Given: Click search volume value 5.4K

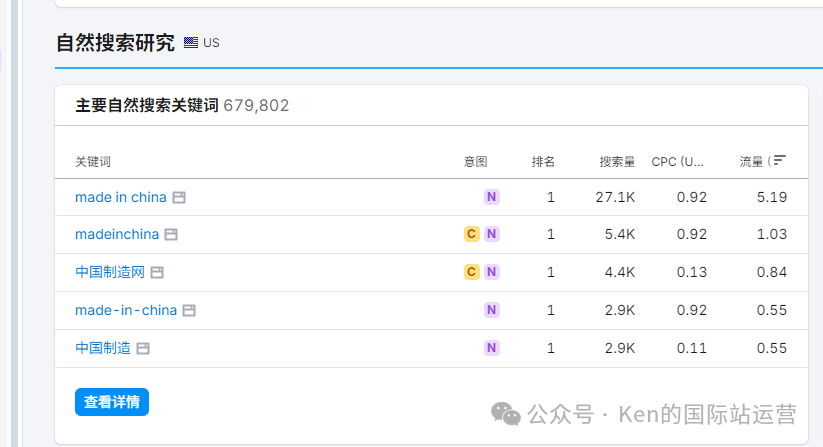Looking at the screenshot, I should 620,235.
